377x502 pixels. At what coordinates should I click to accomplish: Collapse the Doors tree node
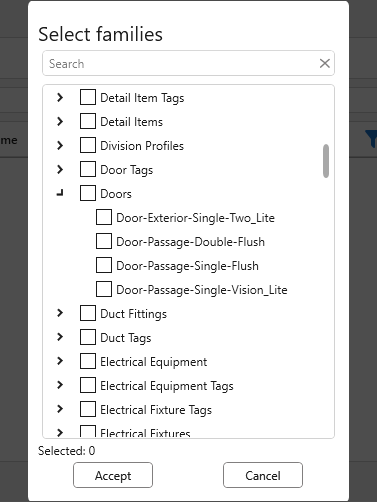click(x=60, y=193)
